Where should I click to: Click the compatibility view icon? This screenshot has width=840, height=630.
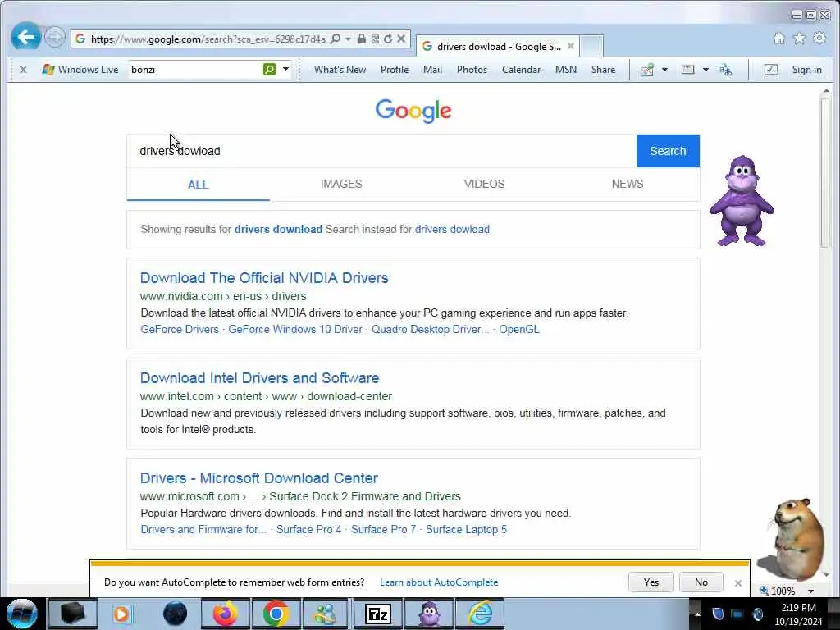tap(375, 39)
